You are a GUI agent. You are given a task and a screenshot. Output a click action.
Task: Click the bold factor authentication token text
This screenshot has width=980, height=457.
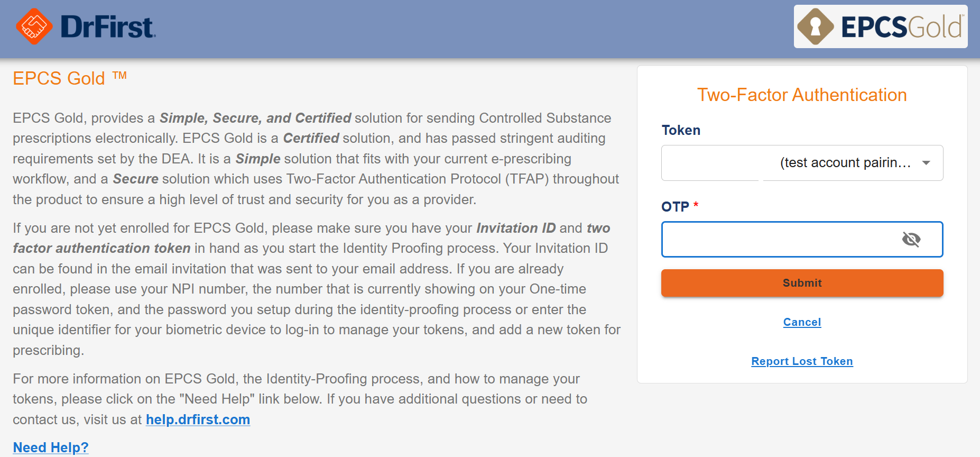pyautogui.click(x=101, y=248)
